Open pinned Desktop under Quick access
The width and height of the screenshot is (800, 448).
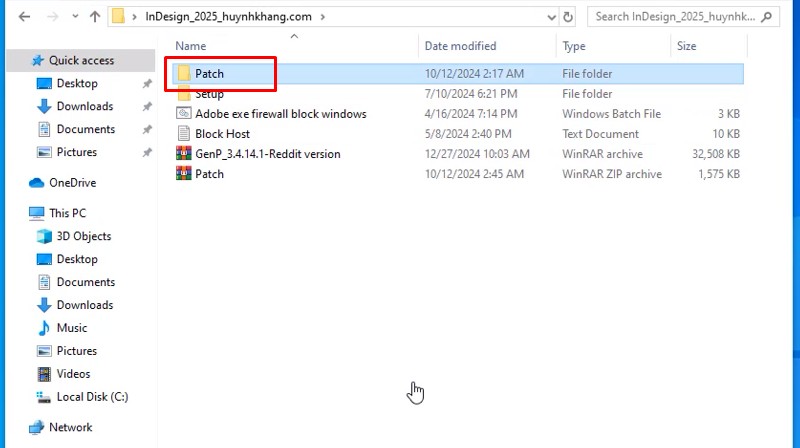77,83
